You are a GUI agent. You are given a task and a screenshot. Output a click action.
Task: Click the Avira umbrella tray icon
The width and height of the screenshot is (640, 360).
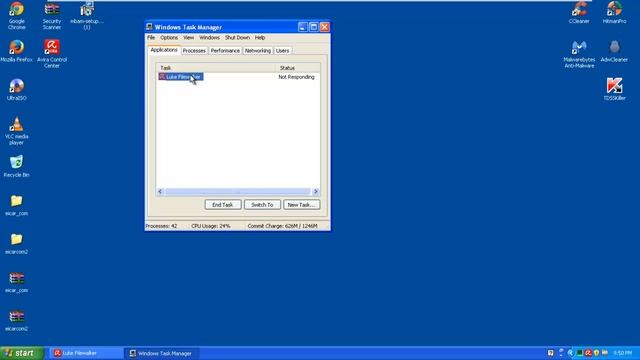(x=588, y=353)
